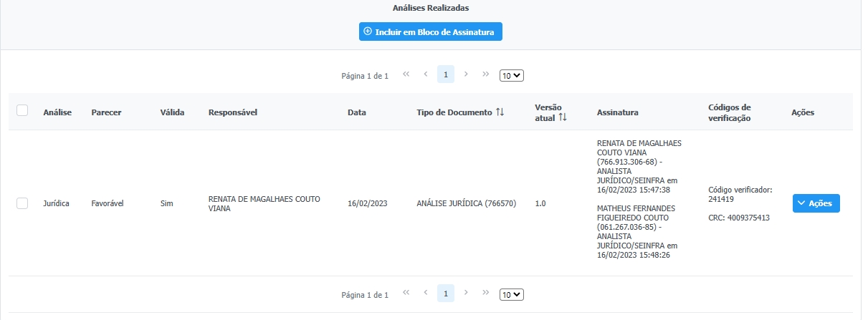
Task: Click ANÁLISE JURÍDICA (766570) document cell
Action: point(467,203)
